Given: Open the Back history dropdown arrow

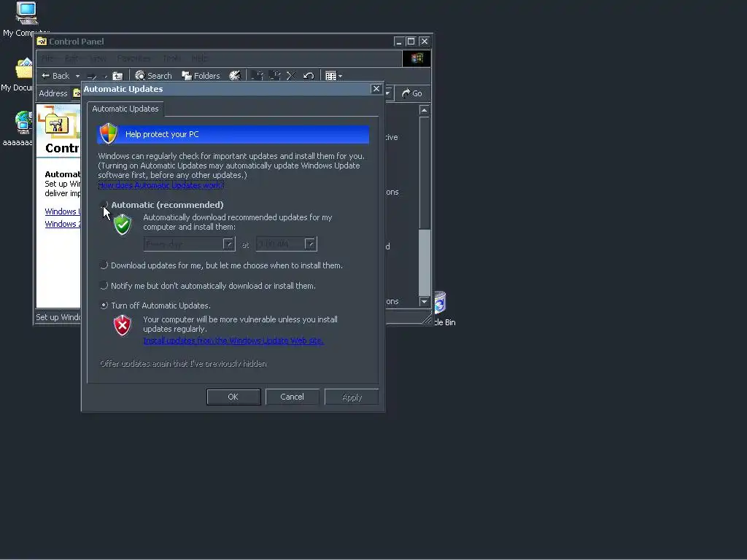Looking at the screenshot, I should click(77, 76).
